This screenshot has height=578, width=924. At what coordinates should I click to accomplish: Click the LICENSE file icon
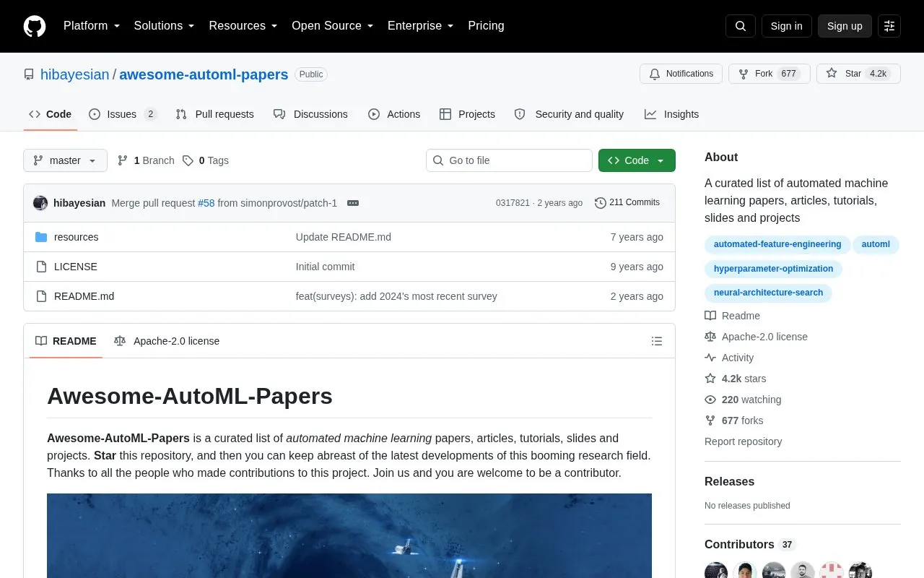pyautogui.click(x=41, y=267)
